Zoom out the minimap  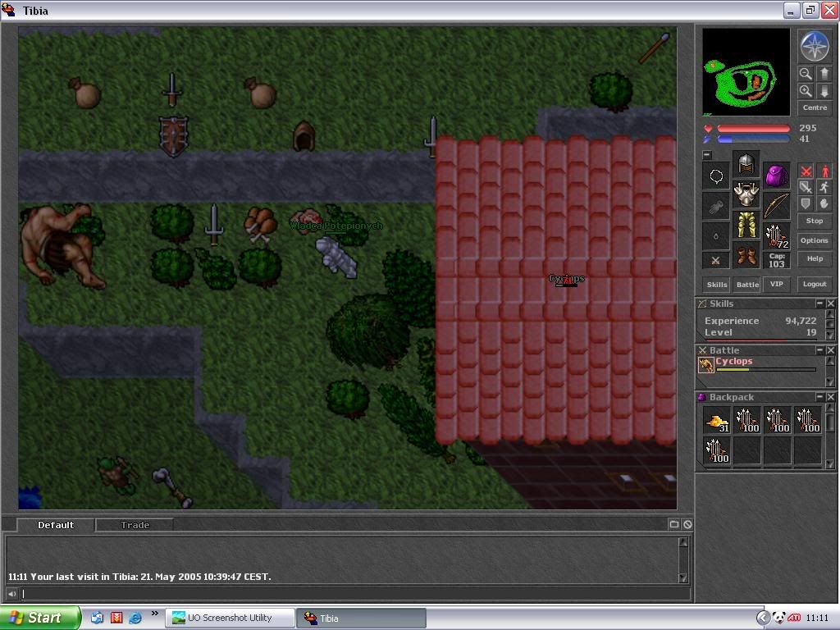[x=806, y=73]
